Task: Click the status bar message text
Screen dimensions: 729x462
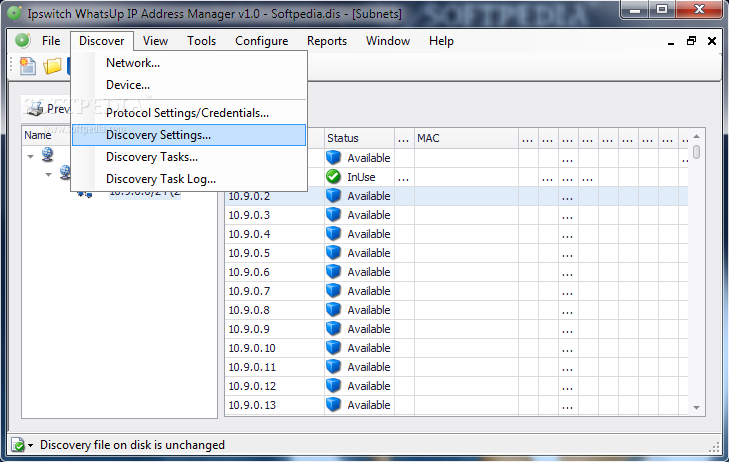Action: tap(133, 445)
